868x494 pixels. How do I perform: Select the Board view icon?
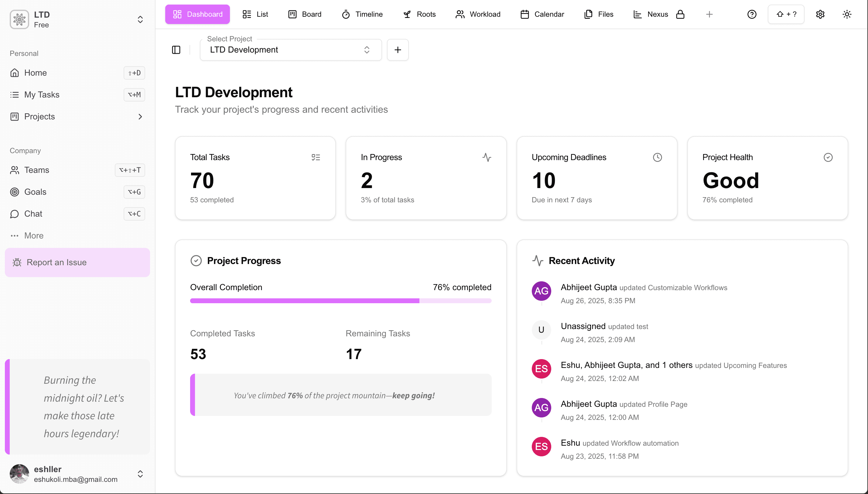pos(292,14)
